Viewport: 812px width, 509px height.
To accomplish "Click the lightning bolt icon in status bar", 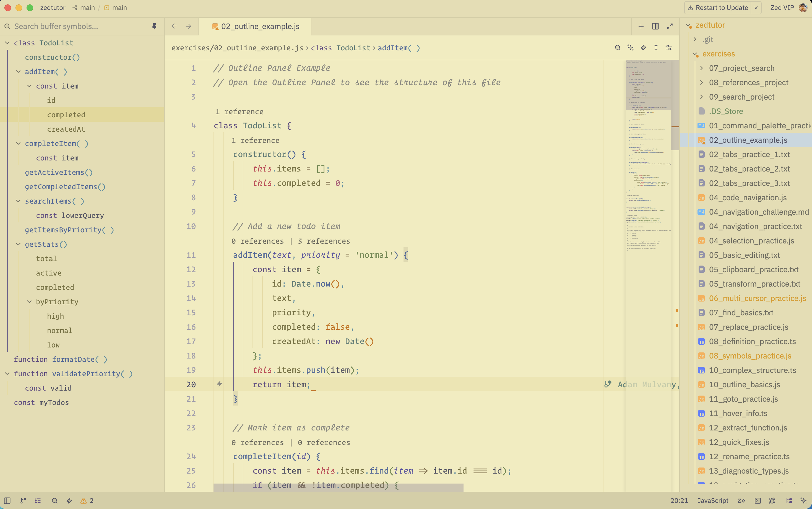I will tap(69, 501).
